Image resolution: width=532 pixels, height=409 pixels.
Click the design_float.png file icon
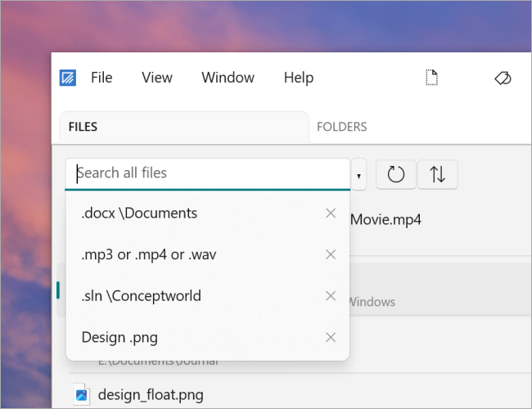click(x=81, y=394)
